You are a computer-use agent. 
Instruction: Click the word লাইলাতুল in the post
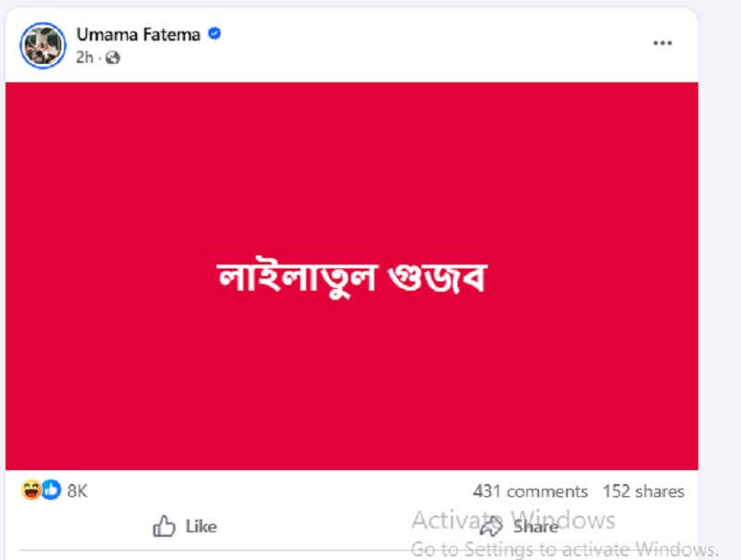[x=295, y=277]
